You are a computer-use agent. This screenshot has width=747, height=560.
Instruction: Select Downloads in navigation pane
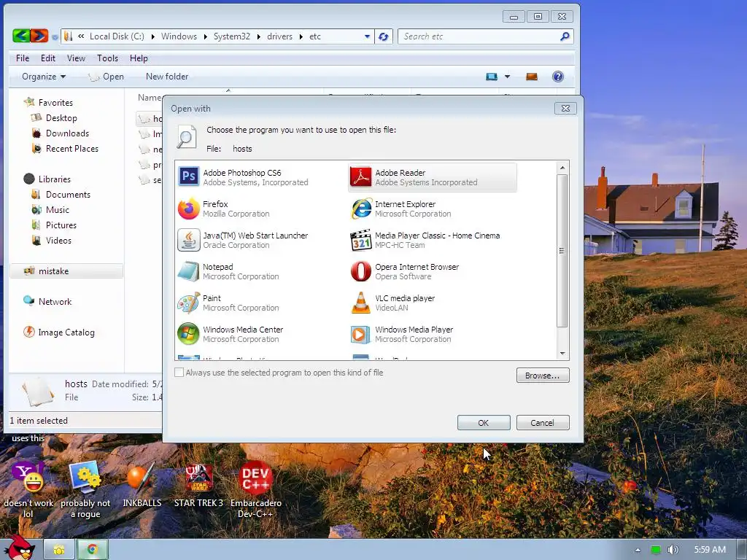tap(67, 133)
